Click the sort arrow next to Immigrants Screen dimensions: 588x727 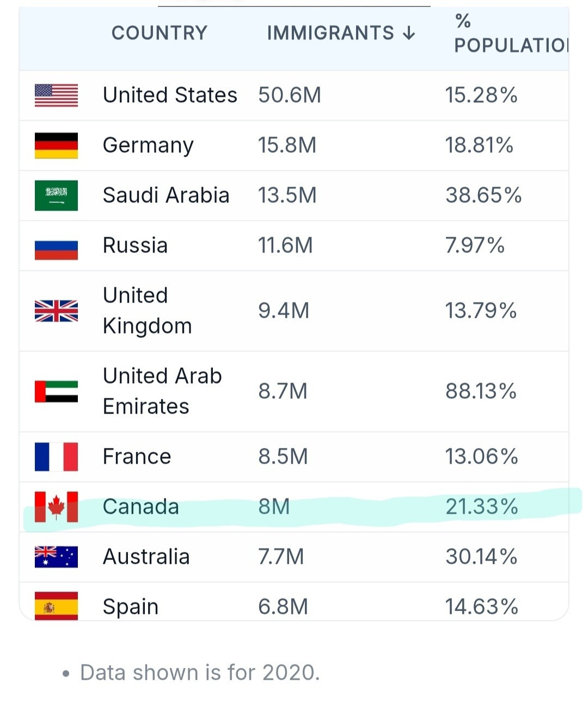409,34
